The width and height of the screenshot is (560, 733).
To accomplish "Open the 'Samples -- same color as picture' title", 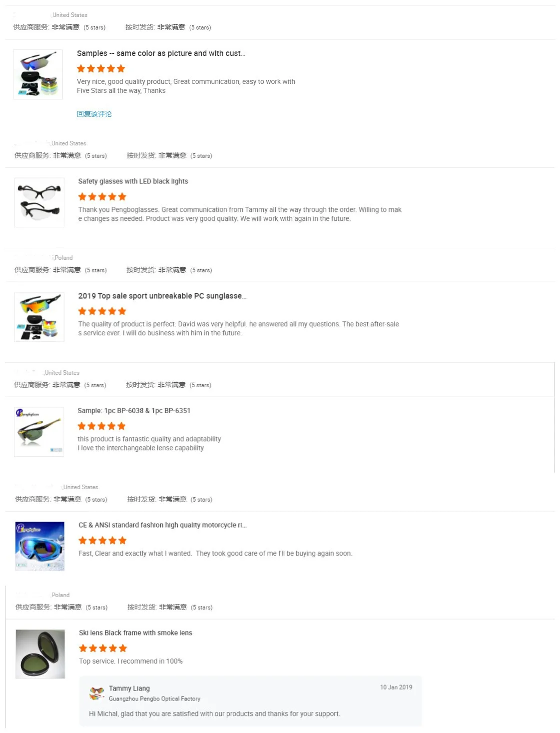I will 161,53.
